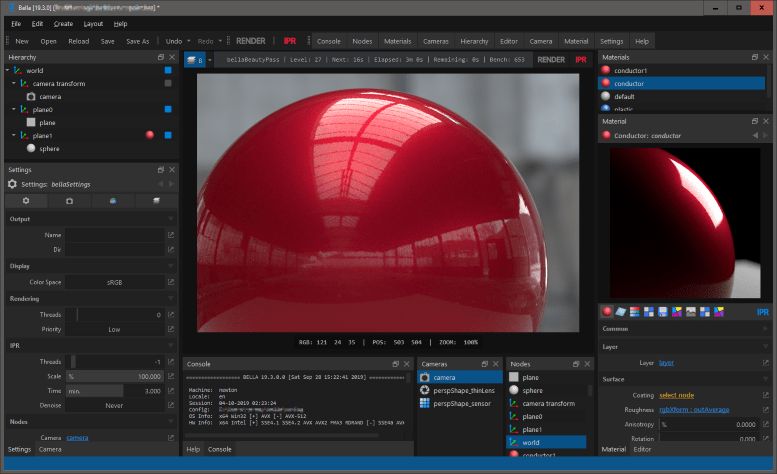Toggle visibility square for camera transform
777x474 pixels.
click(168, 84)
